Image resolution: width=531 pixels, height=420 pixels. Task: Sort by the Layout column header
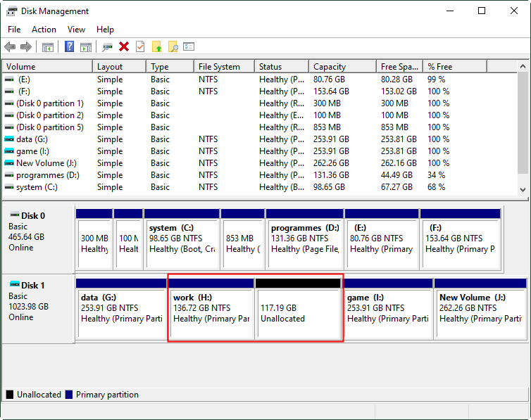point(120,67)
